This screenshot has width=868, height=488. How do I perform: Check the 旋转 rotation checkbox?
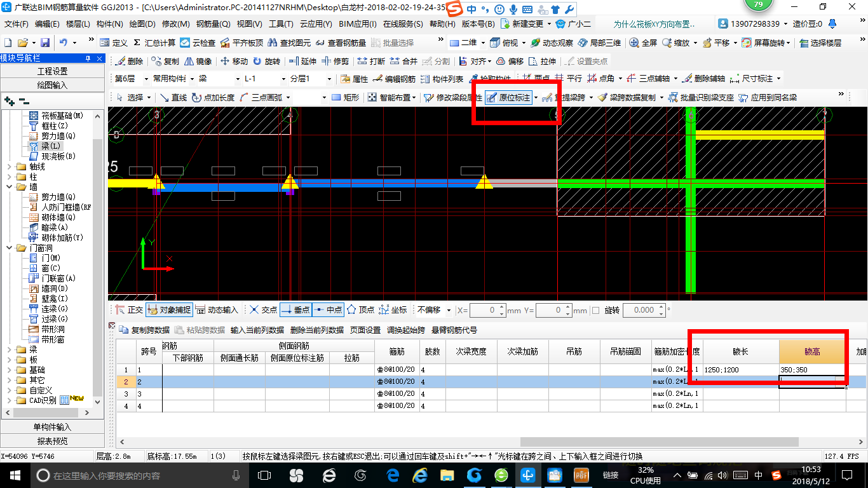click(x=595, y=310)
